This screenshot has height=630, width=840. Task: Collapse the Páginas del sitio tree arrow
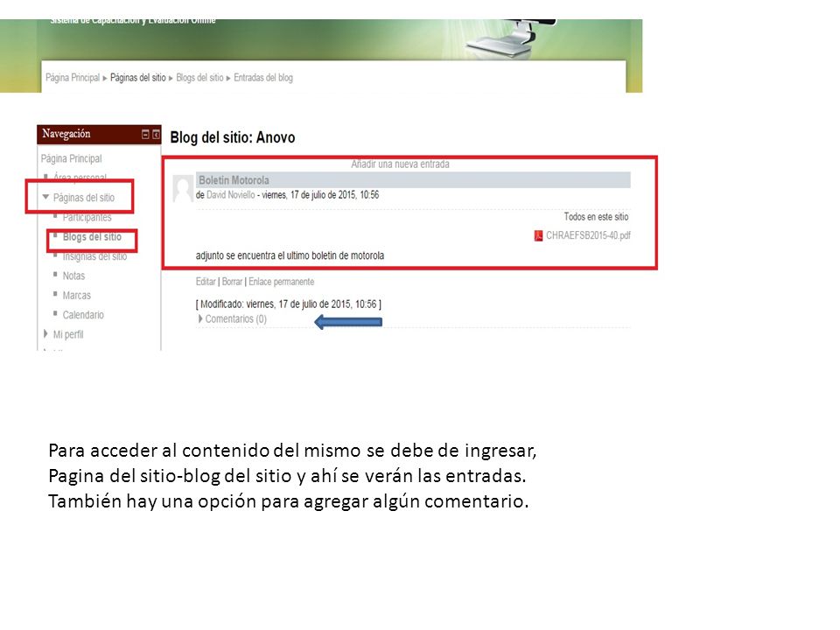(45, 197)
